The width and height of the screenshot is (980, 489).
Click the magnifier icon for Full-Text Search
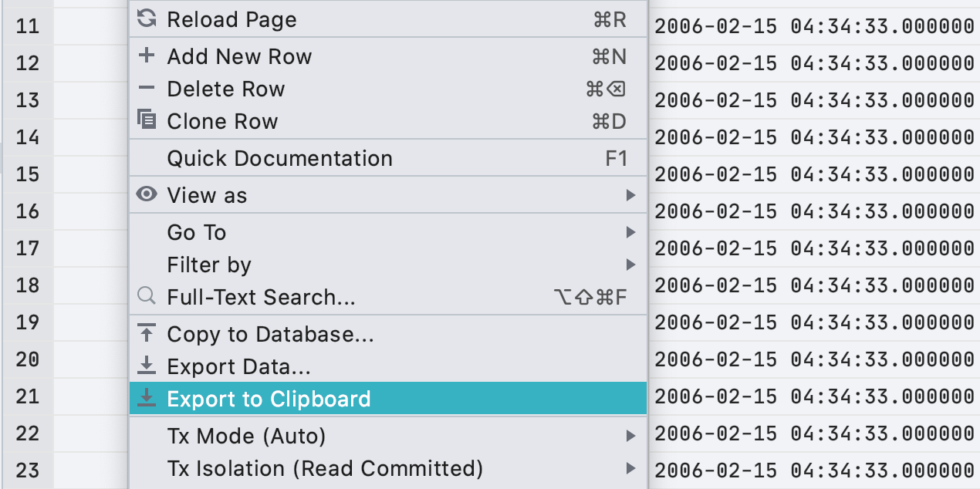point(146,297)
